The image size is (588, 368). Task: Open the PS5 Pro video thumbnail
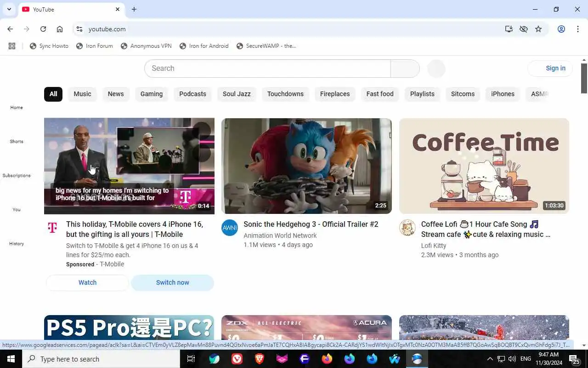coord(129,328)
